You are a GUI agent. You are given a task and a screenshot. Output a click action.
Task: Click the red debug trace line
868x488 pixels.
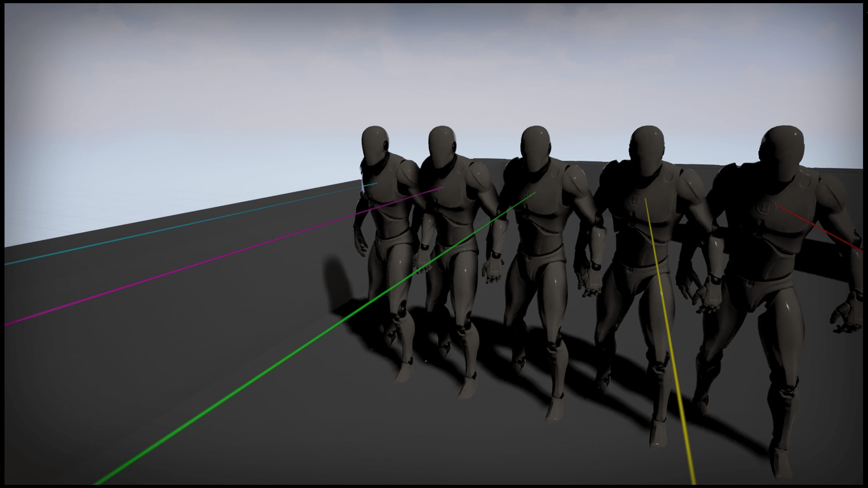pos(819,228)
